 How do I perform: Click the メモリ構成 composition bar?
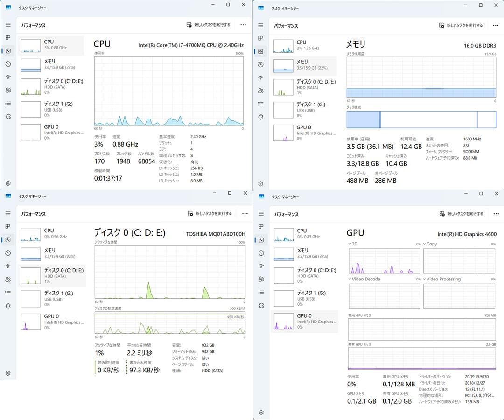[421, 119]
